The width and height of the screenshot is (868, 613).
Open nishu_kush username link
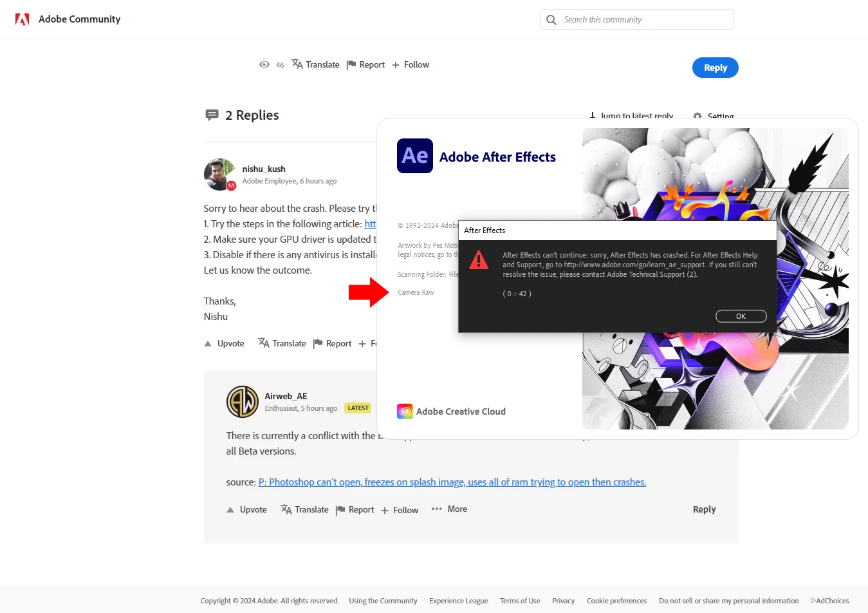click(264, 169)
